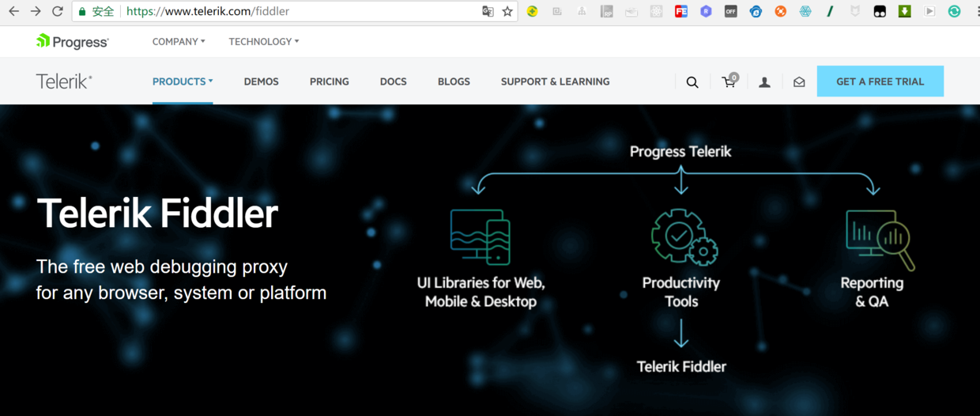Click the 'Reporting & QA' label
980x416 pixels.
coord(872,292)
